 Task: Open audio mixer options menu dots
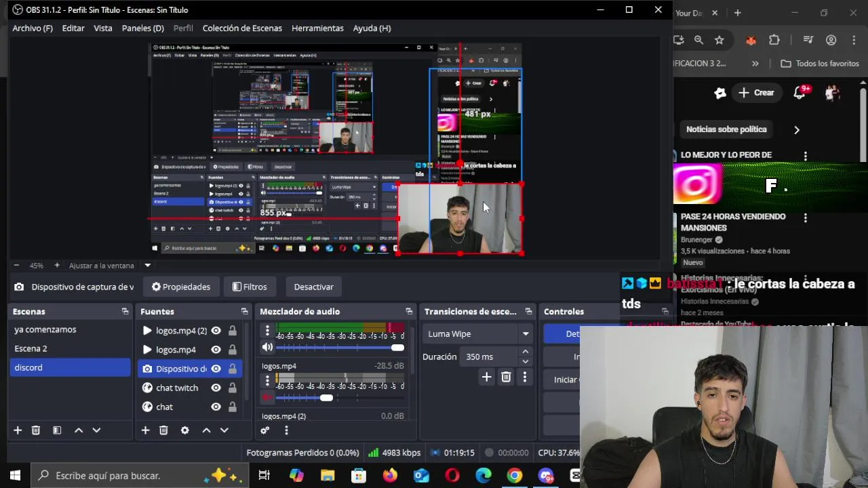point(286,430)
